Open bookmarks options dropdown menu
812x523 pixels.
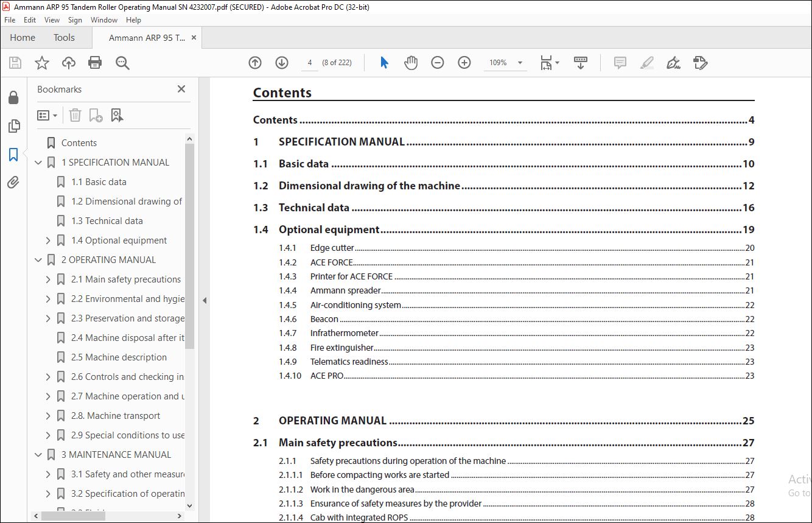click(x=47, y=115)
